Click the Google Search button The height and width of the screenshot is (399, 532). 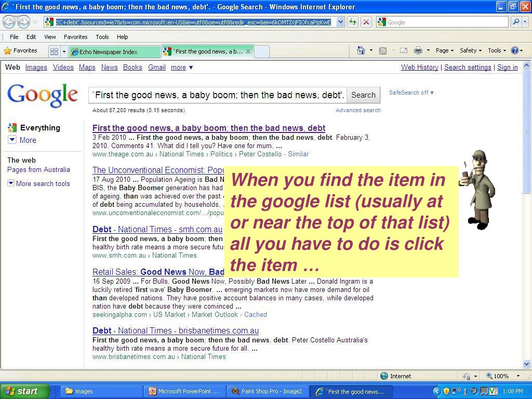(x=363, y=95)
